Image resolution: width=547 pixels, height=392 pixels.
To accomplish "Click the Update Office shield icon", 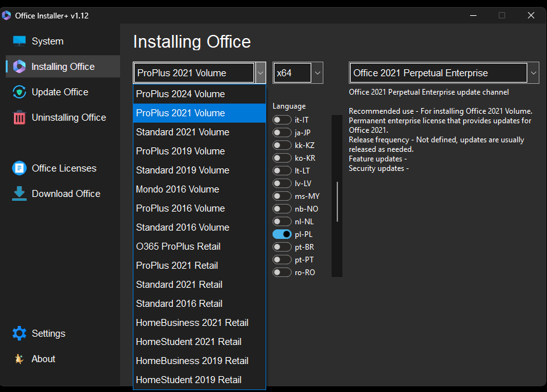I will (x=19, y=92).
